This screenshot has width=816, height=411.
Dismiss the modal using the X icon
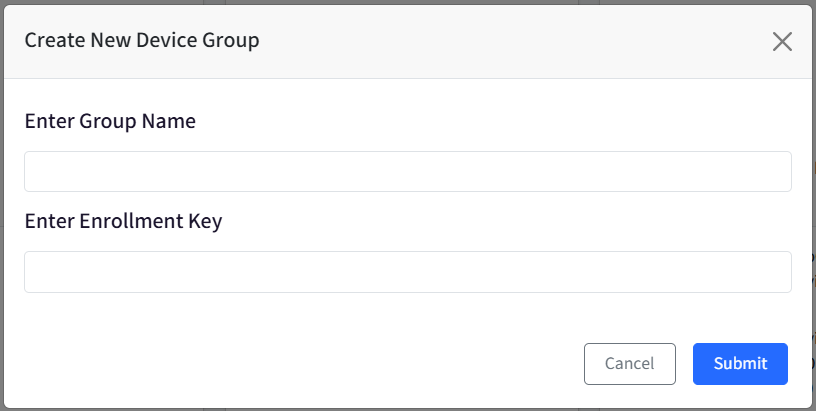(782, 42)
